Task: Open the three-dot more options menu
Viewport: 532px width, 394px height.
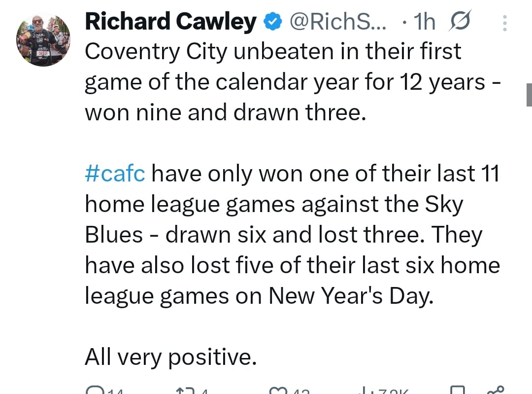Action: click(x=504, y=23)
